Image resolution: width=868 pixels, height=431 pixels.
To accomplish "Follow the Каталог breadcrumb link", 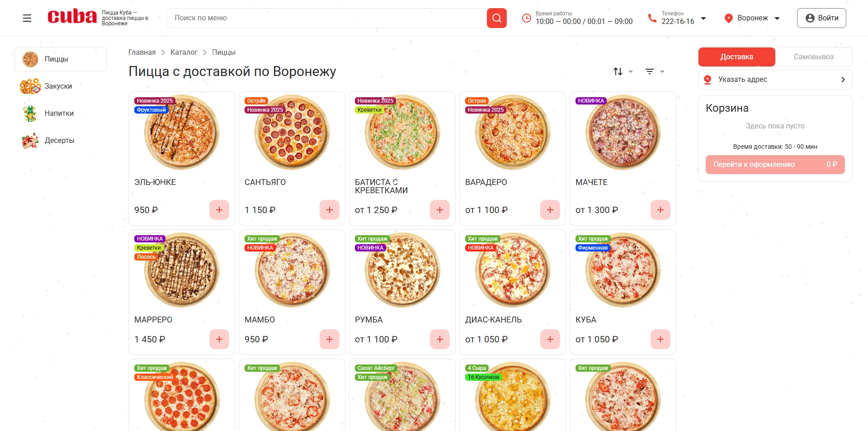I will (x=184, y=52).
